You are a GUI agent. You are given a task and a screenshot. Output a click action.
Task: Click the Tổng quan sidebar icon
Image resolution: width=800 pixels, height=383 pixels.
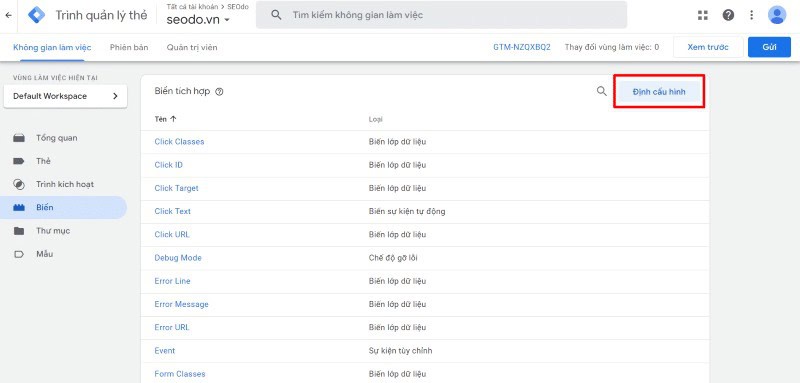[19, 138]
